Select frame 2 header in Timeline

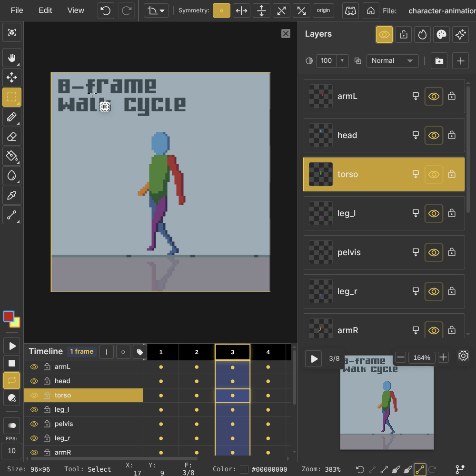click(197, 352)
